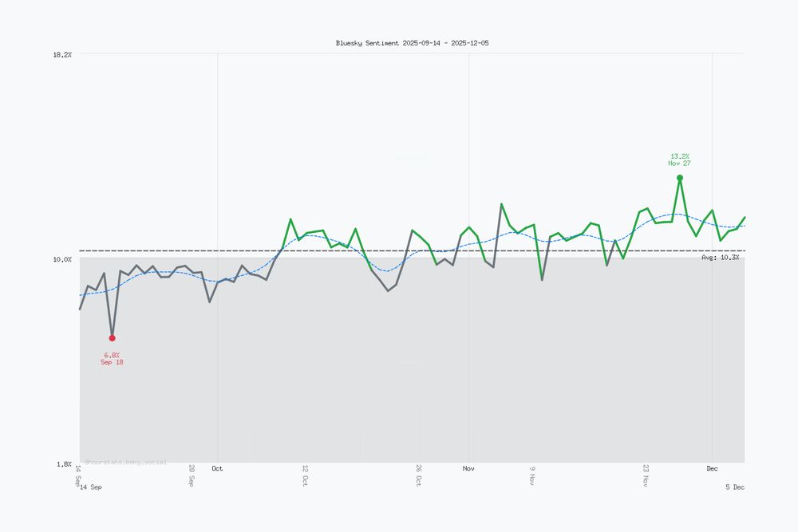This screenshot has width=798, height=532.
Task: Select the green peak marker dated Nov 27
Action: [679, 177]
